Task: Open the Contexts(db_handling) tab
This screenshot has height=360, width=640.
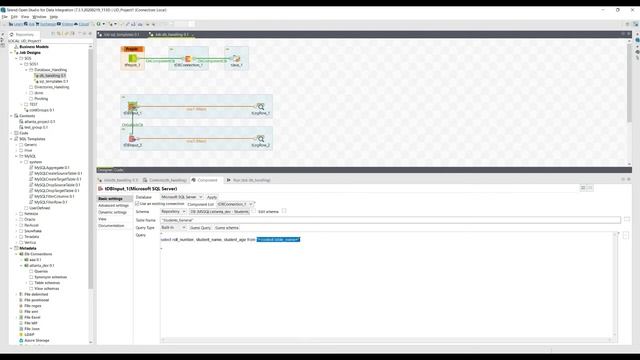Action: pos(165,180)
